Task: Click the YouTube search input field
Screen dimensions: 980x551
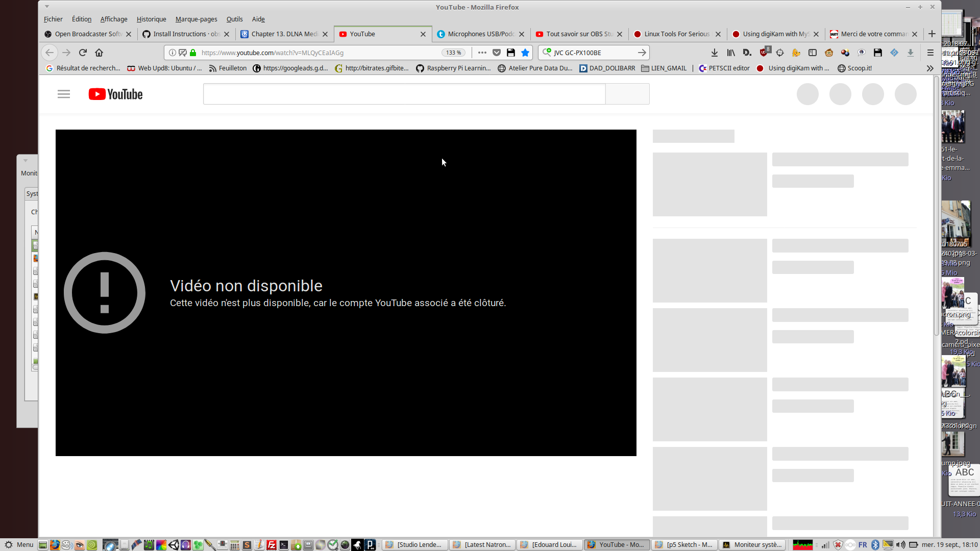Action: point(404,94)
